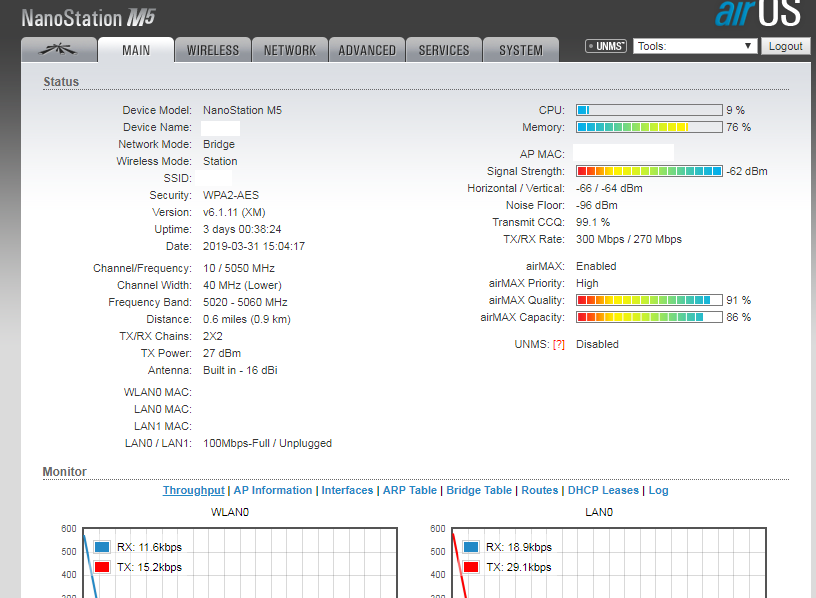
Task: Click the frequency band 5020 - 5060 MHz
Action: pos(245,302)
